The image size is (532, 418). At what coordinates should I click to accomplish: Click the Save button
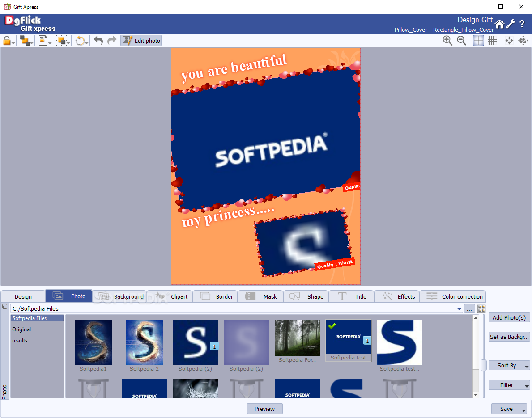coord(506,409)
